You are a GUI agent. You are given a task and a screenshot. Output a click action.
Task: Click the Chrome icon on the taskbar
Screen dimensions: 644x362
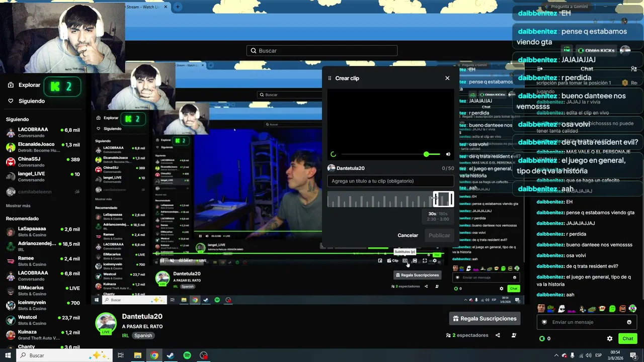click(154, 355)
